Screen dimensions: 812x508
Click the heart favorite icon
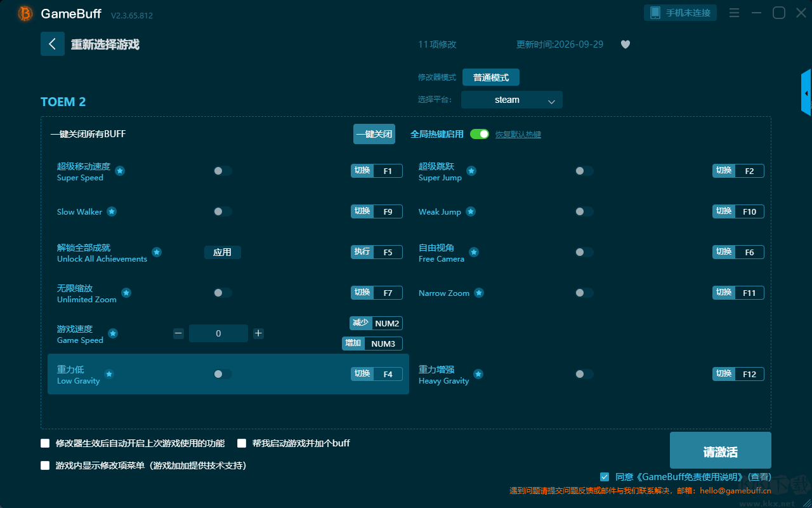625,44
